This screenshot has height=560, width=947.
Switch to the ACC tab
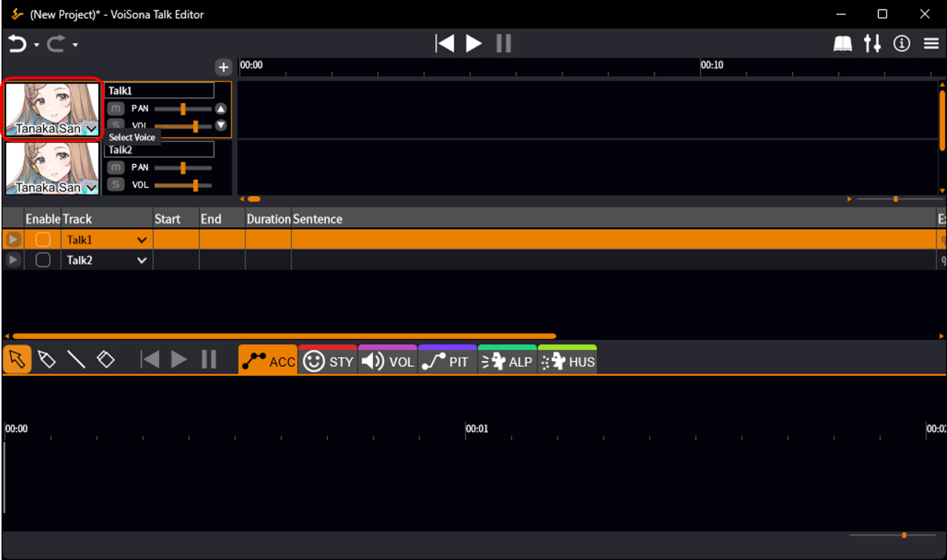point(268,360)
